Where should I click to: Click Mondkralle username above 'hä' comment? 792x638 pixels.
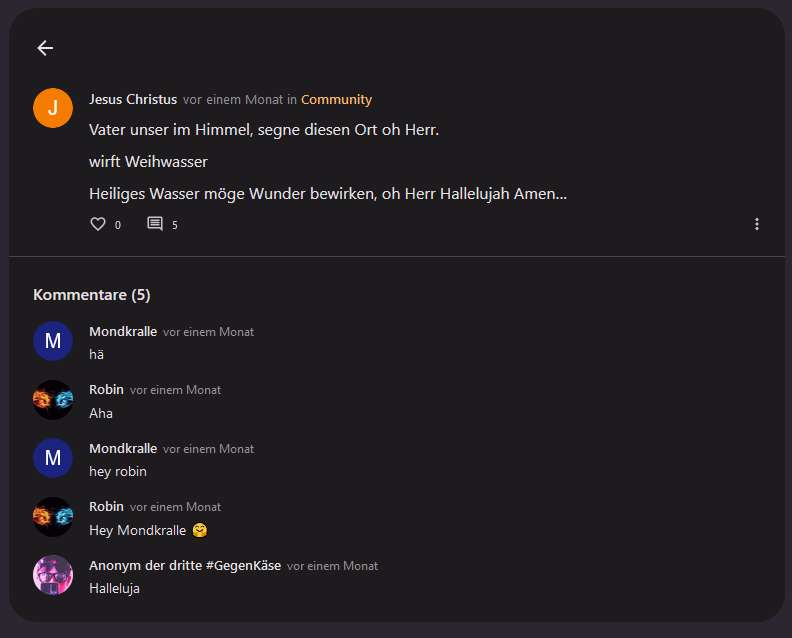pyautogui.click(x=123, y=332)
